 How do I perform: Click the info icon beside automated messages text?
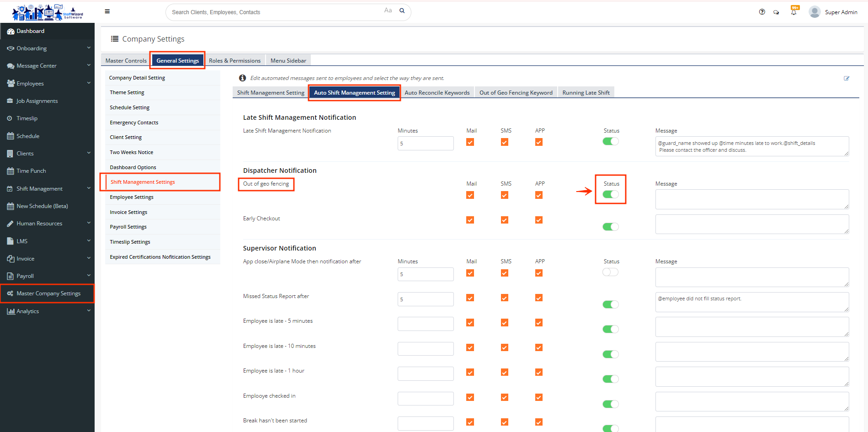[243, 78]
